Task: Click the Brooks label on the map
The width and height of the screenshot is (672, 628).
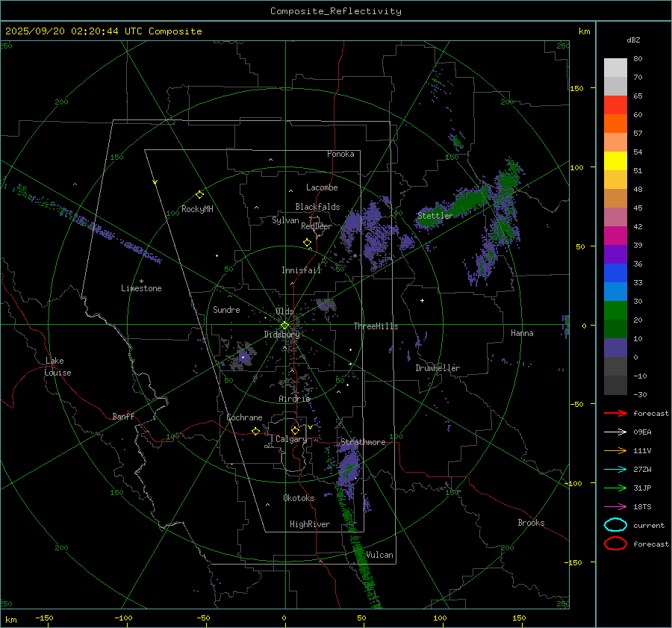Action: click(x=531, y=523)
